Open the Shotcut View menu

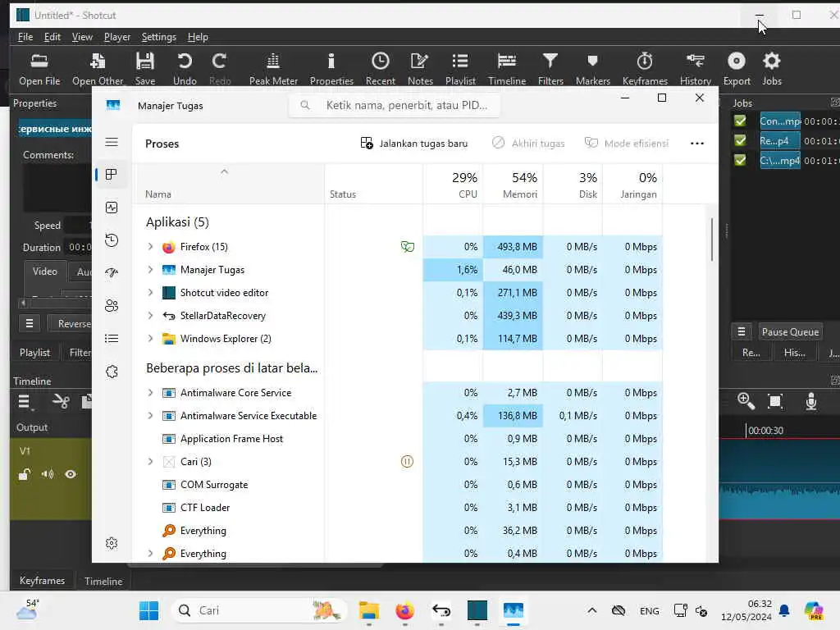click(82, 37)
